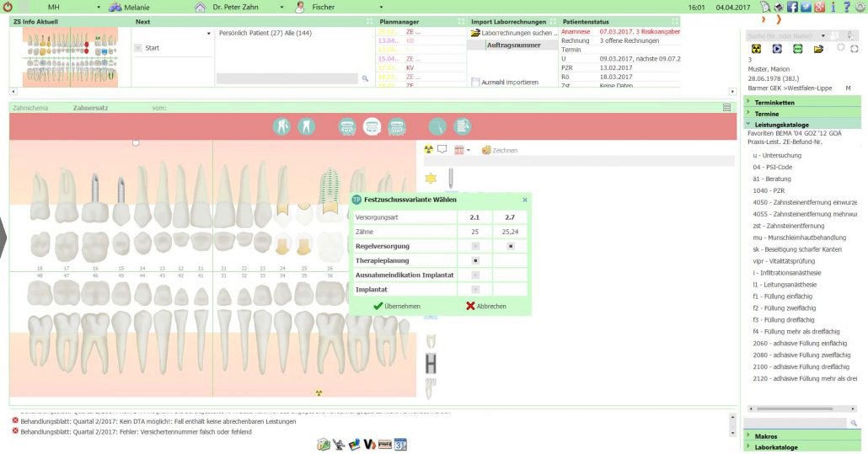The image size is (868, 454).
Task: Select '1040 - PZR' from the catalog list
Action: pos(769,190)
